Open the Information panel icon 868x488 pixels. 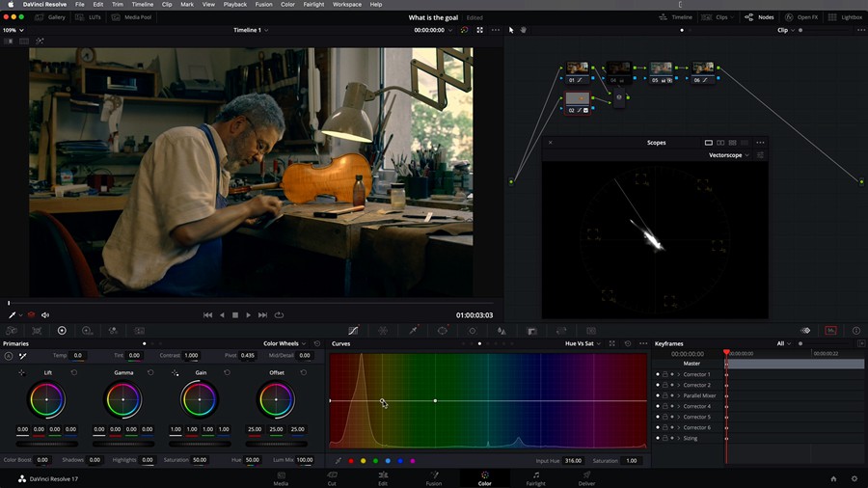[856, 330]
